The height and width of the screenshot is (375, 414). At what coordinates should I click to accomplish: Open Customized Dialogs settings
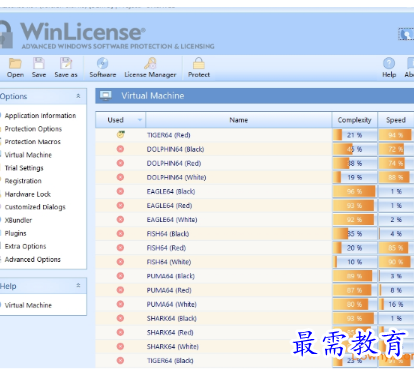click(x=35, y=207)
